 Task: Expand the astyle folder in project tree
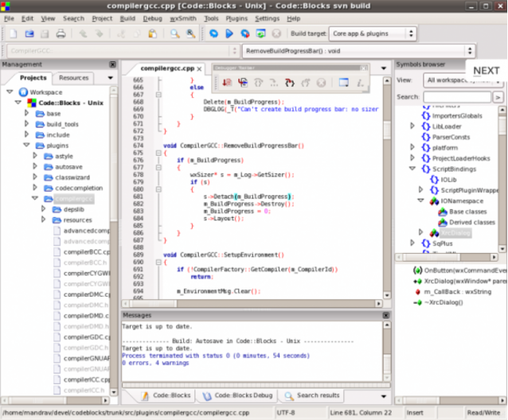coord(35,156)
